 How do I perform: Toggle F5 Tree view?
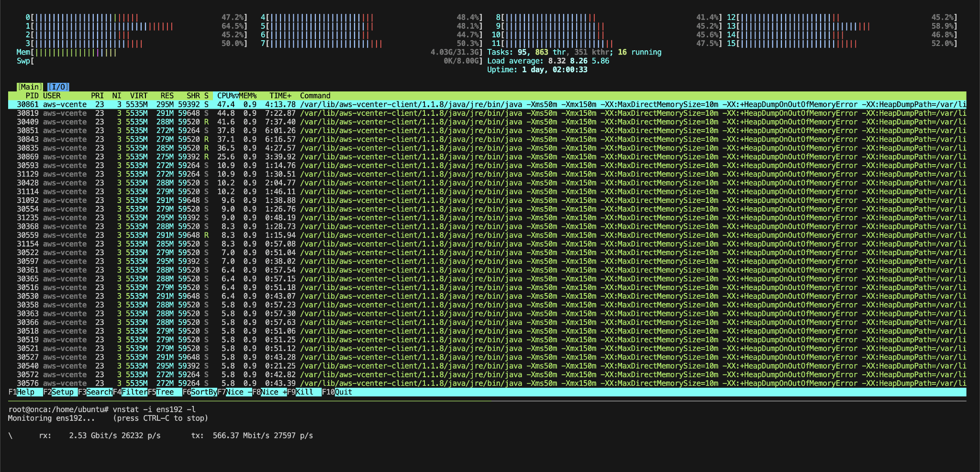[165, 392]
